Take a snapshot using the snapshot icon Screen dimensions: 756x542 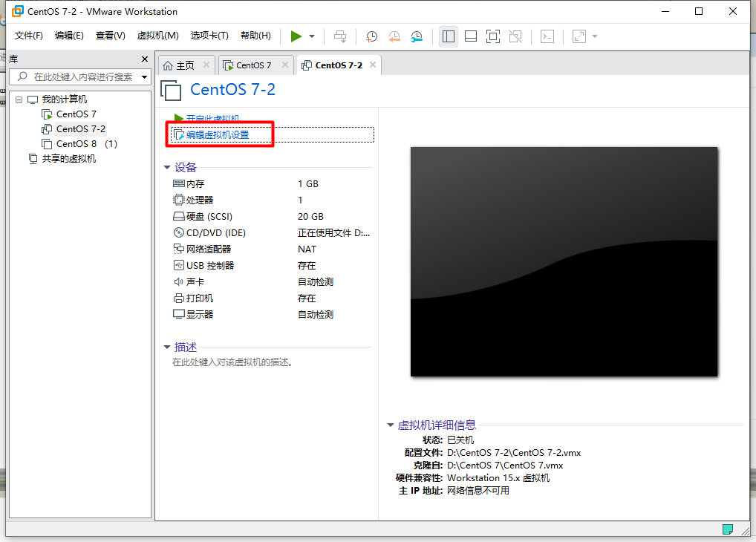pos(371,36)
